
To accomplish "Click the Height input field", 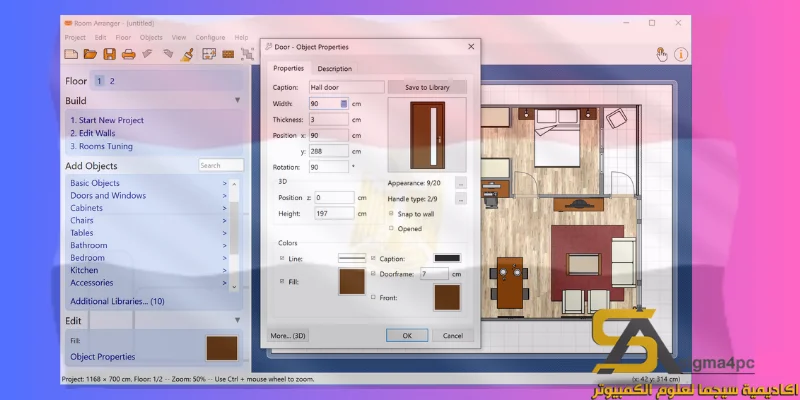I will pos(334,213).
